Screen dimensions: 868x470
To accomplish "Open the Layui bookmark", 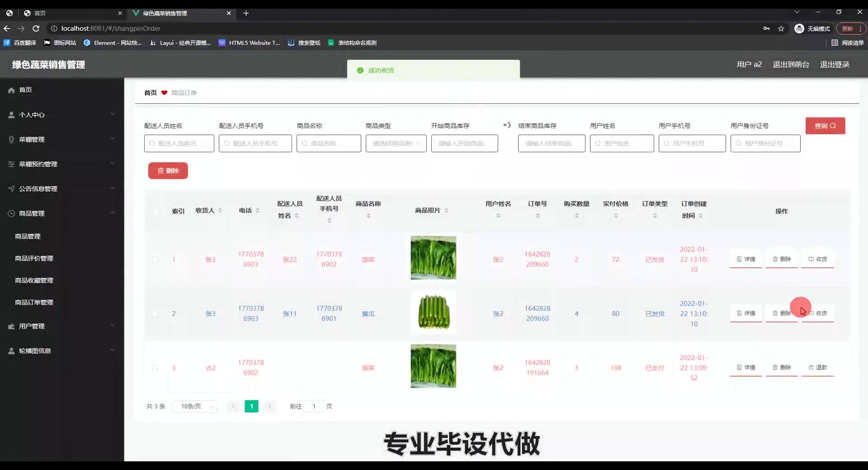I will (x=180, y=43).
